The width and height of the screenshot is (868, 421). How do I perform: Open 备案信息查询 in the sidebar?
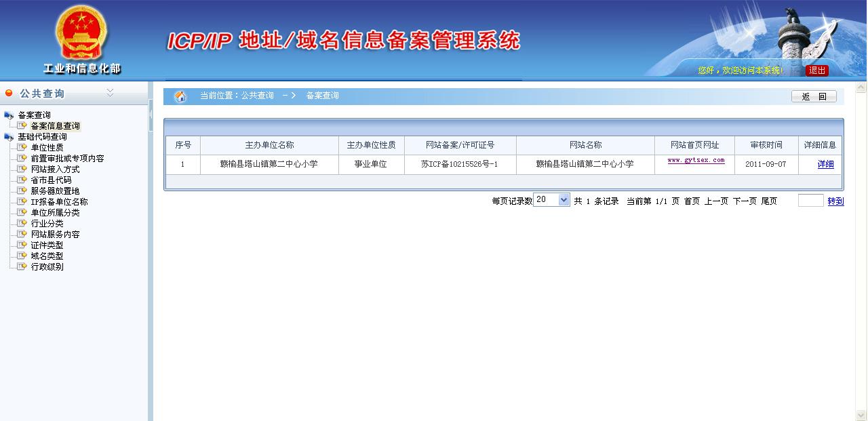pyautogui.click(x=55, y=125)
